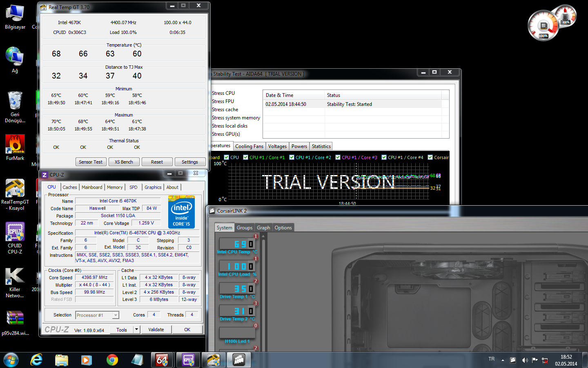Click Sensor Test button in Real Temp

(x=91, y=162)
